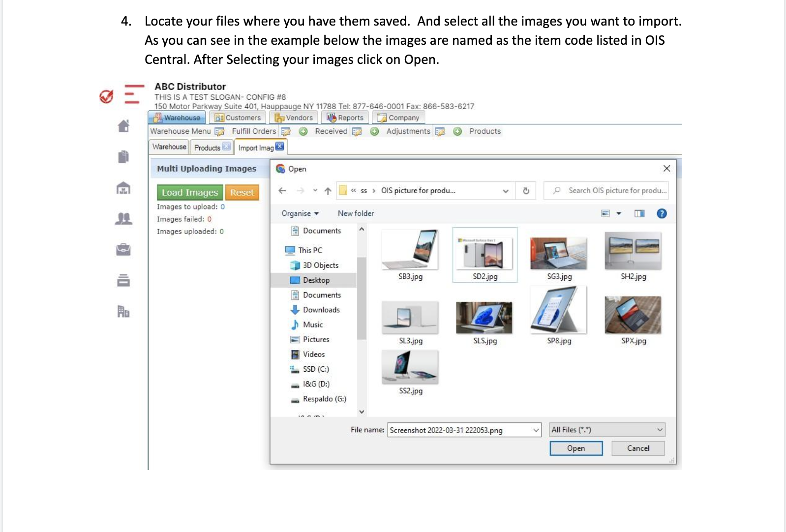Go back in Open dialog

282,191
